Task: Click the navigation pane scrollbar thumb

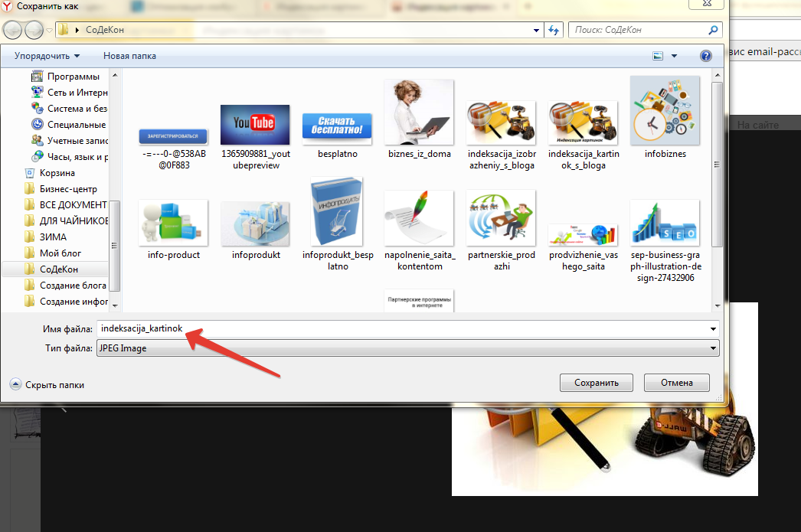Action: [x=115, y=246]
